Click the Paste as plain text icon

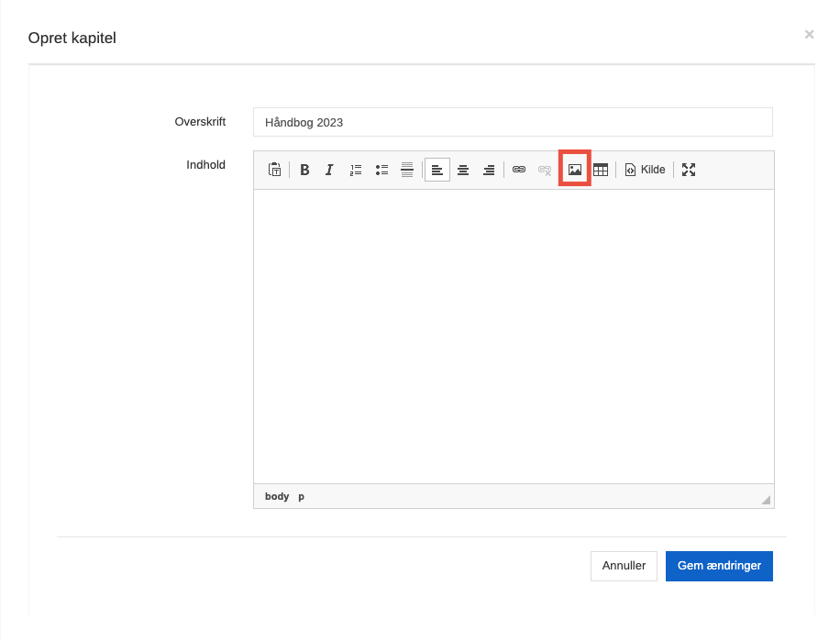[x=275, y=170]
